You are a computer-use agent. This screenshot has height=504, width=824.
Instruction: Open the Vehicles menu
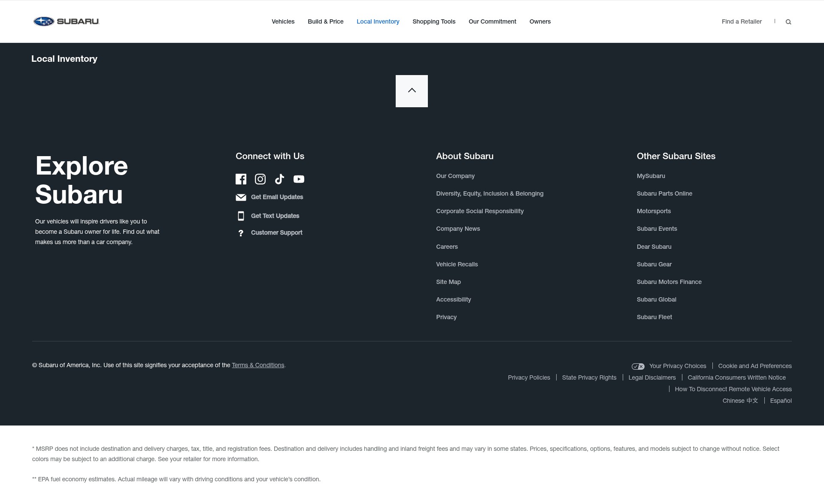[283, 21]
